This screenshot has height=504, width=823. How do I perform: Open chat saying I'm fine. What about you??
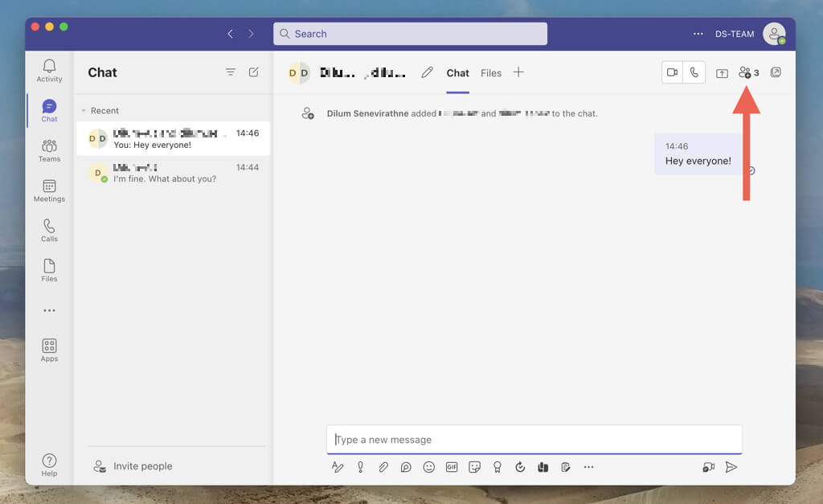(x=174, y=173)
